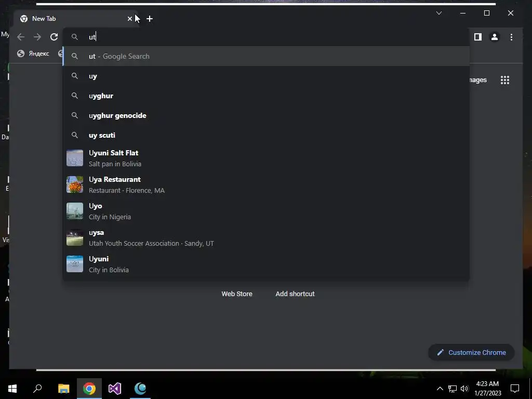Choose the 'uy scuti' suggestion

[x=266, y=135]
